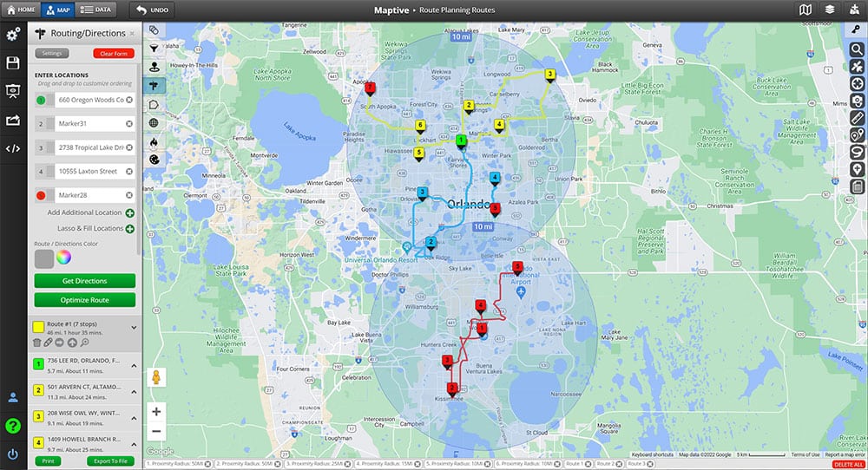
Task: Select the proximity radius tool icon
Action: tap(155, 67)
